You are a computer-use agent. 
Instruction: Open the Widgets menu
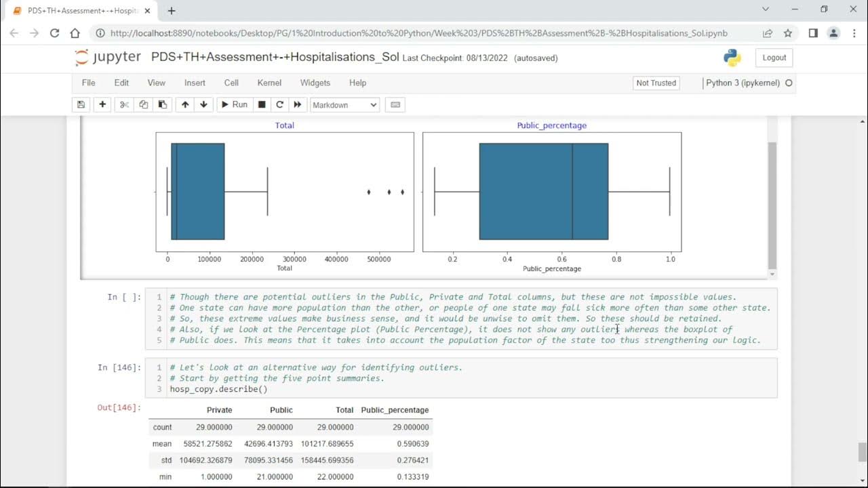point(315,83)
